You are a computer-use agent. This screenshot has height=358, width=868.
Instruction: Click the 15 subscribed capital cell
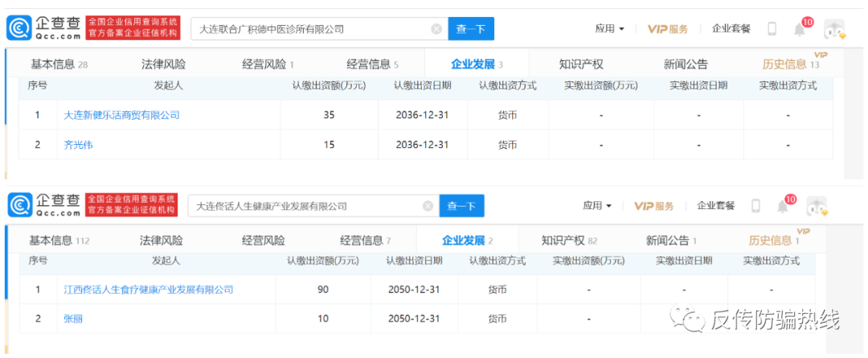click(x=330, y=145)
